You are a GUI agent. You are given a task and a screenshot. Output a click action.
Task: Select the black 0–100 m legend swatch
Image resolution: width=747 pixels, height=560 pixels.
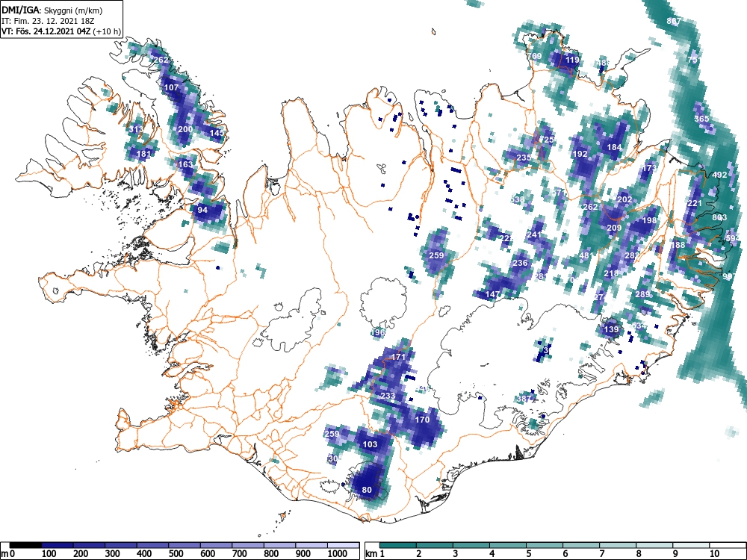coord(25,545)
